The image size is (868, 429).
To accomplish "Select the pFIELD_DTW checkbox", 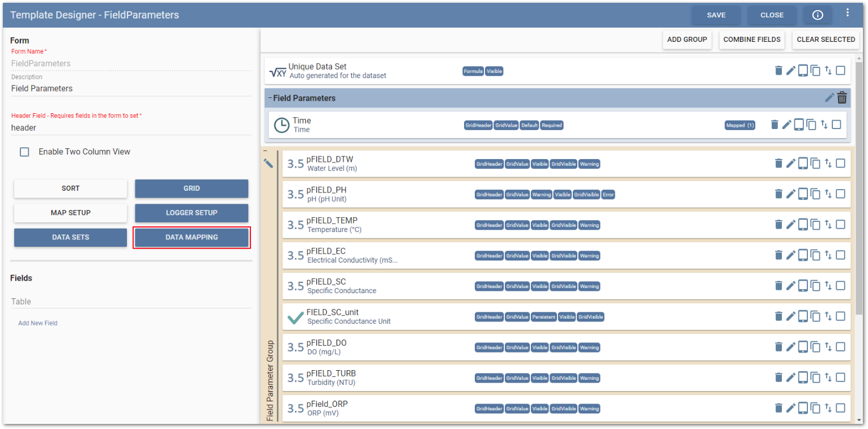I will (x=840, y=163).
